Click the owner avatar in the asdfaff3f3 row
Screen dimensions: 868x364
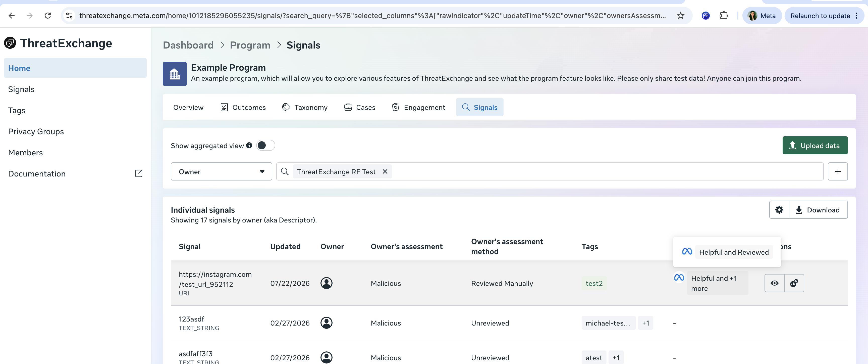click(x=326, y=357)
